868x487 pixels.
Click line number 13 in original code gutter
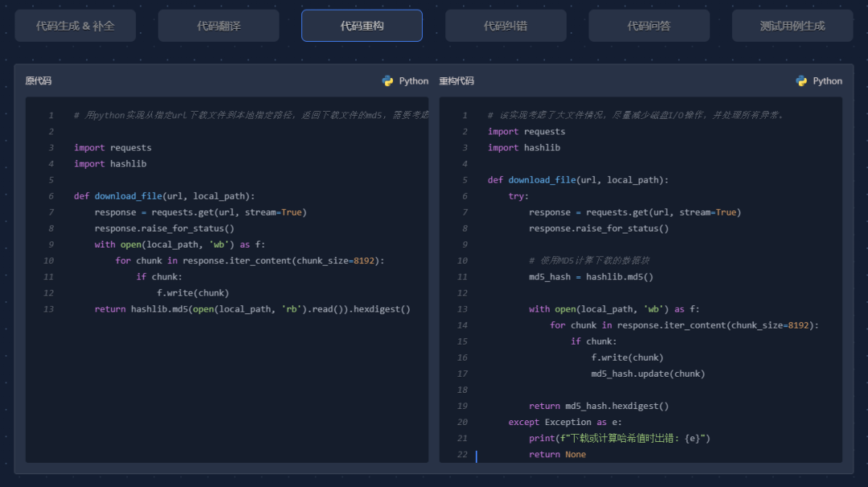(49, 309)
